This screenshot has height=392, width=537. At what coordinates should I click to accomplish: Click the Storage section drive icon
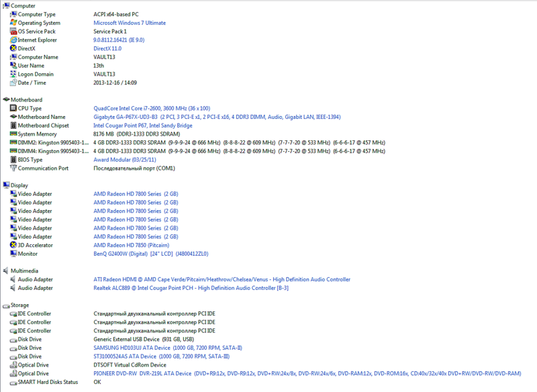pos(6,305)
